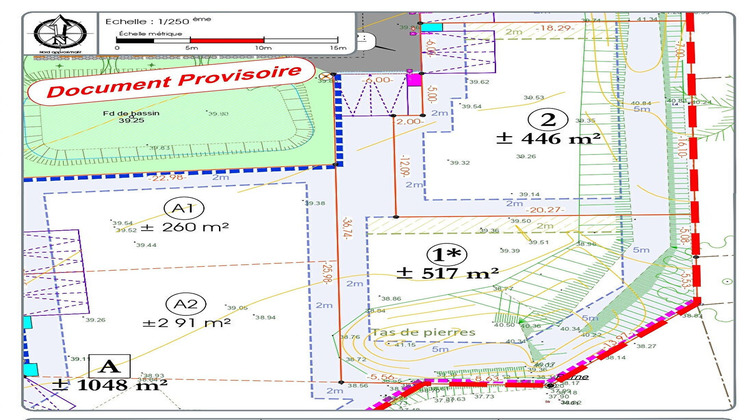Select the '15m' mark on the scale bar

338,48
